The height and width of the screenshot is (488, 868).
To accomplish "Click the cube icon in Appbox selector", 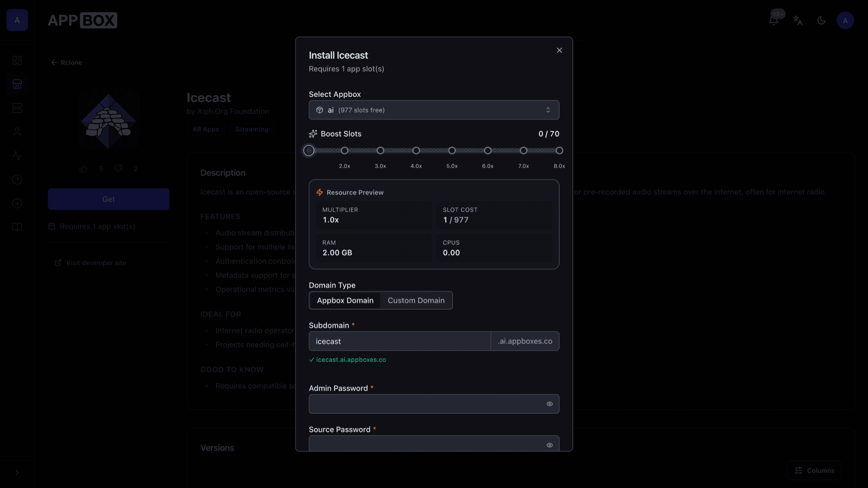I will tap(320, 110).
